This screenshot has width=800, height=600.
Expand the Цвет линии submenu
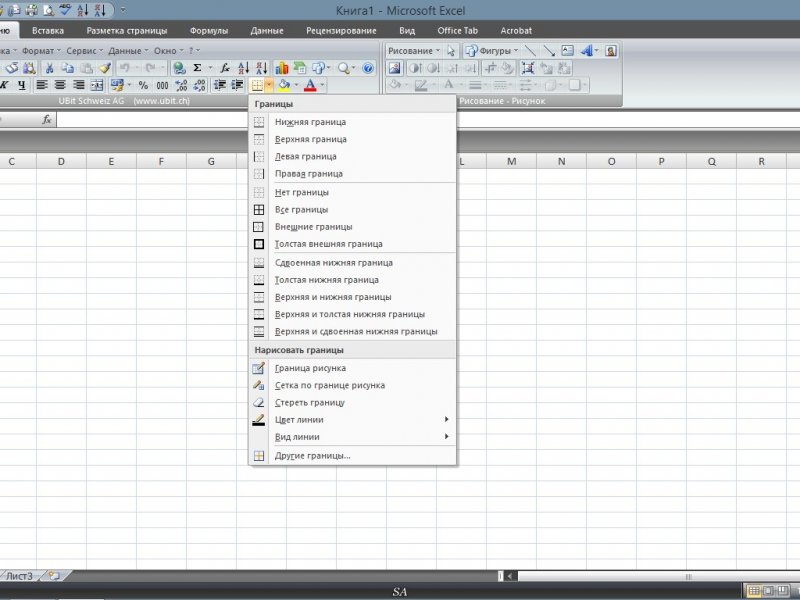(352, 420)
